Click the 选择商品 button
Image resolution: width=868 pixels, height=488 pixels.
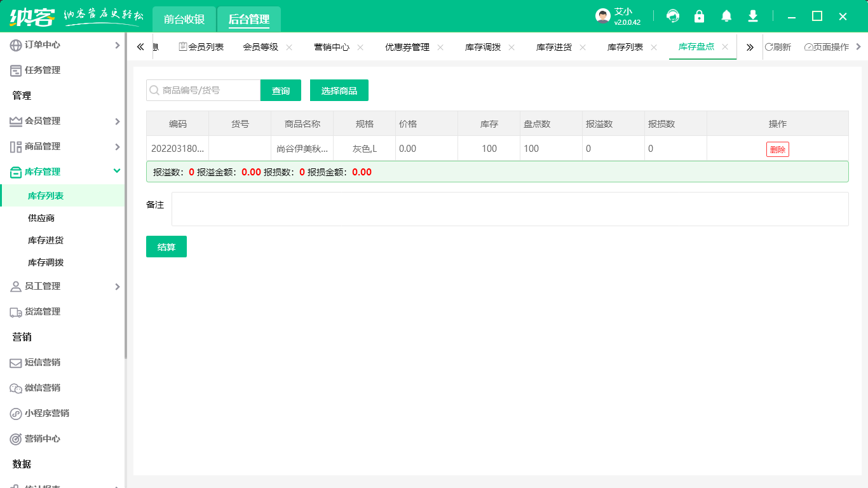click(339, 90)
